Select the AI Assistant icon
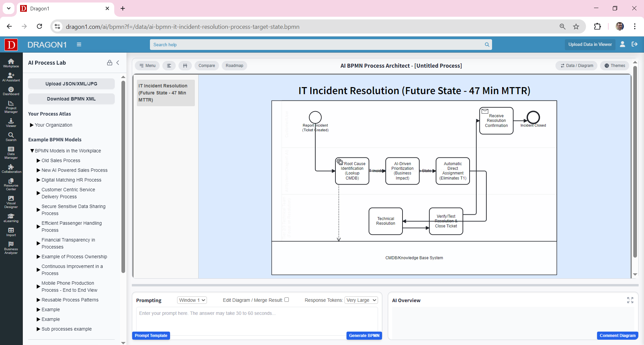This screenshot has height=345, width=644. (x=11, y=77)
